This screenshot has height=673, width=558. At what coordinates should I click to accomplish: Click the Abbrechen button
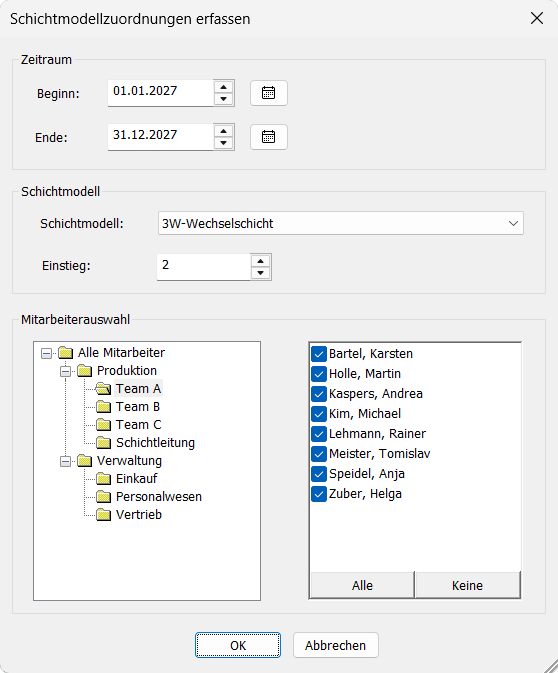point(336,645)
